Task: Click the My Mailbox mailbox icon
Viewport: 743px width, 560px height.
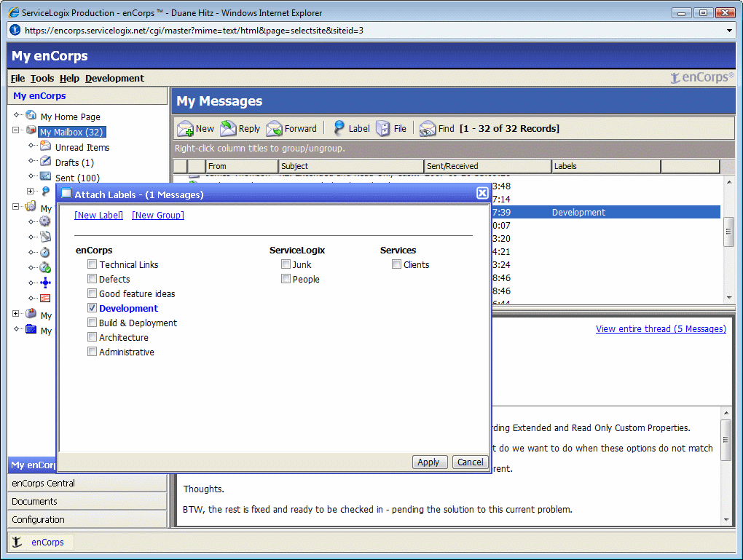Action: point(31,130)
